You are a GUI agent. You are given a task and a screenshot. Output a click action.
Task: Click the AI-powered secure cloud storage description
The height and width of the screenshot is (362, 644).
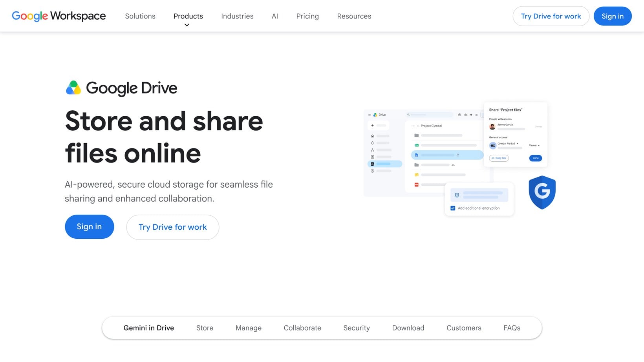(x=169, y=192)
